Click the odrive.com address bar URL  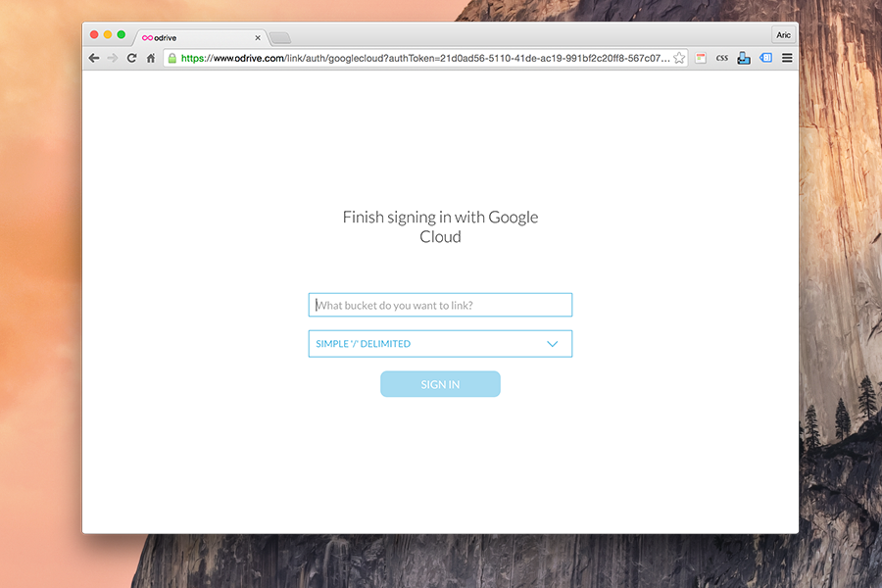pos(424,58)
